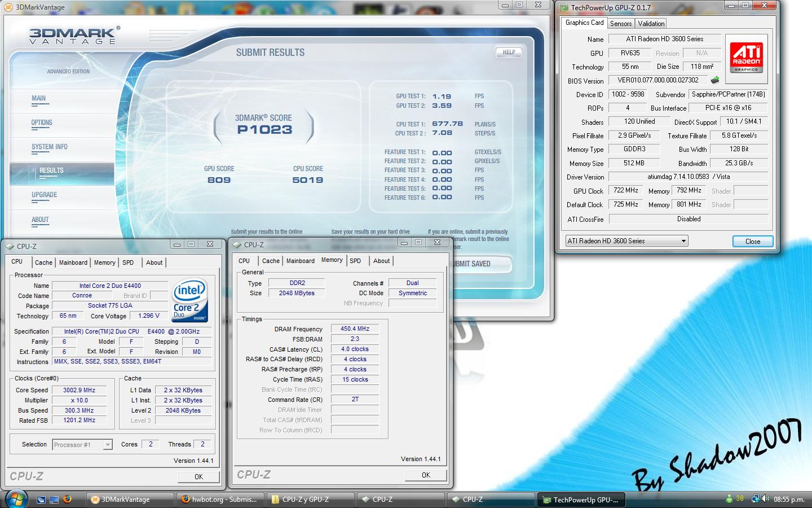Image resolution: width=812 pixels, height=508 pixels.
Task: Open Memory tab in left CPU-Z window
Action: (104, 262)
